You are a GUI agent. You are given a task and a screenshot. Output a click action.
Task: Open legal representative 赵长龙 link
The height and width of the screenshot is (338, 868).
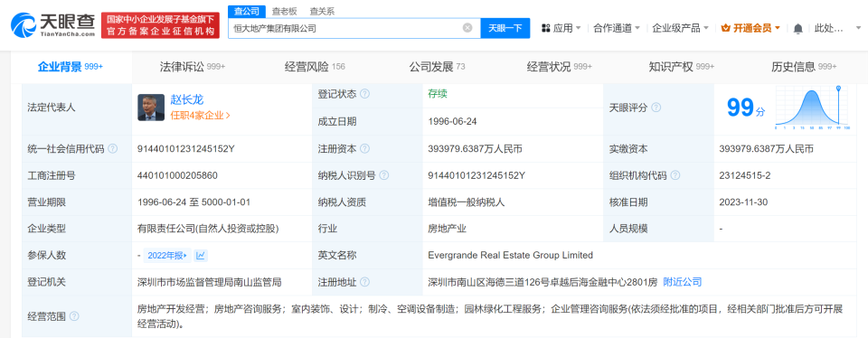[x=186, y=99]
